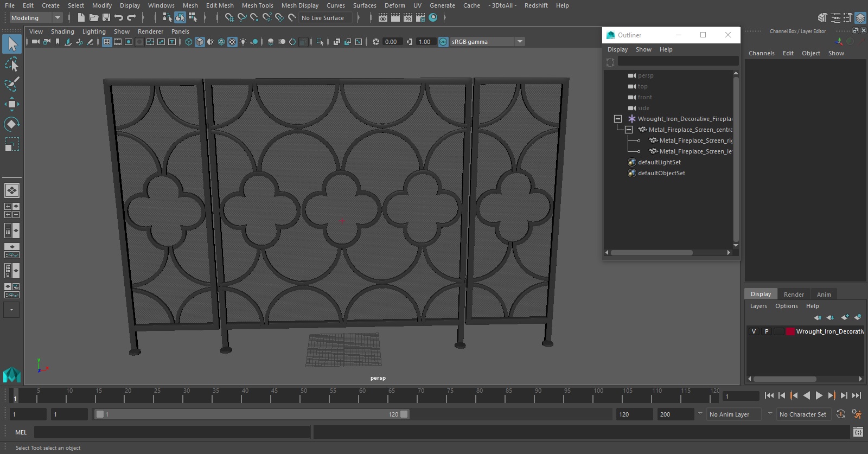Viewport: 868px width, 454px height.
Task: Create a new scene file
Action: pos(81,18)
